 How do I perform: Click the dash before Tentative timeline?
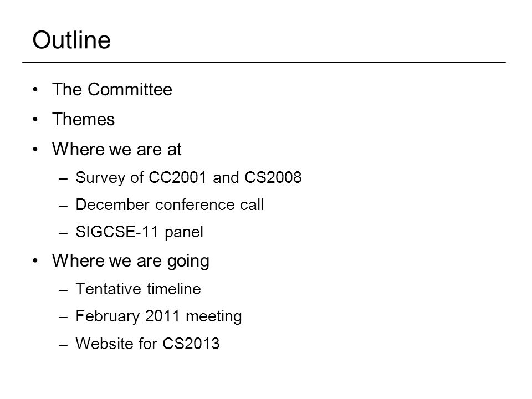(63, 290)
